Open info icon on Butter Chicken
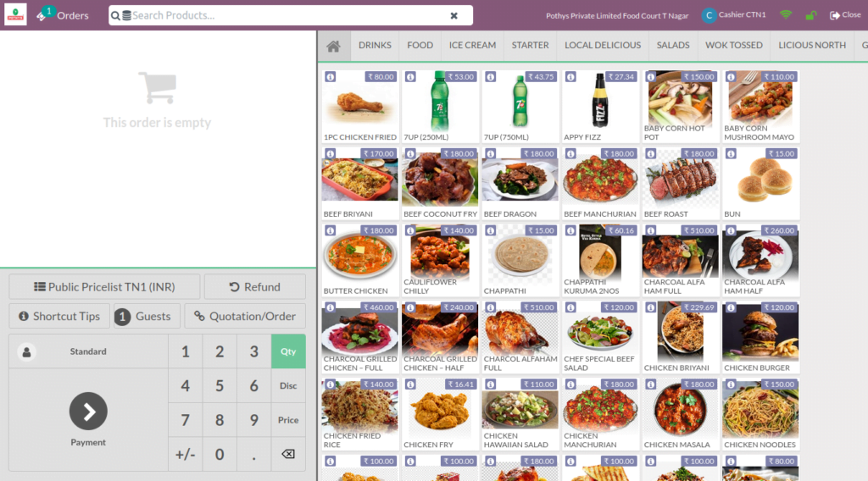The height and width of the screenshot is (481, 868). (x=331, y=230)
